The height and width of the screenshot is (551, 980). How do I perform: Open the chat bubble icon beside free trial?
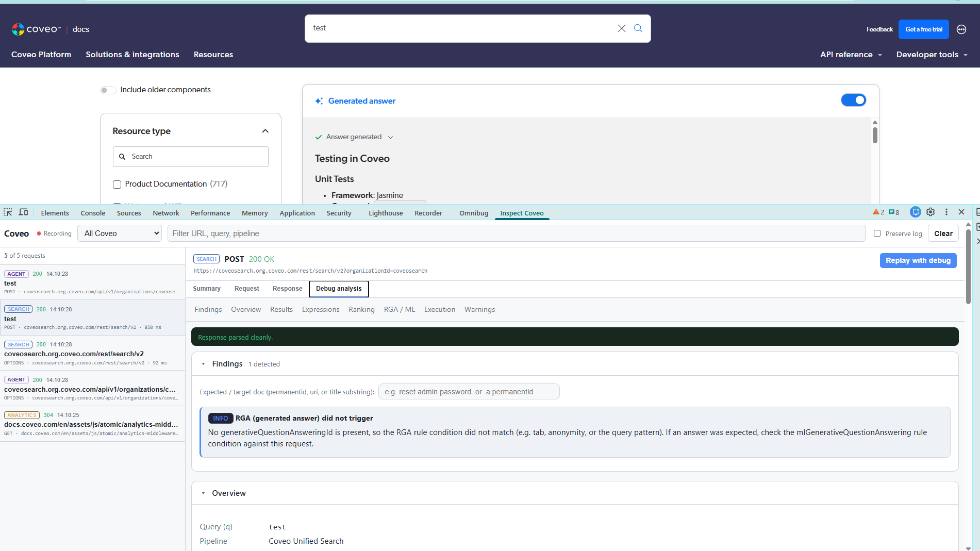pyautogui.click(x=961, y=29)
